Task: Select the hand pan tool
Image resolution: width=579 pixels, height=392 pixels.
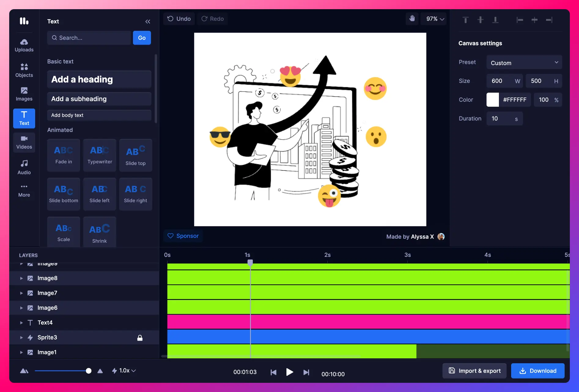Action: click(412, 19)
